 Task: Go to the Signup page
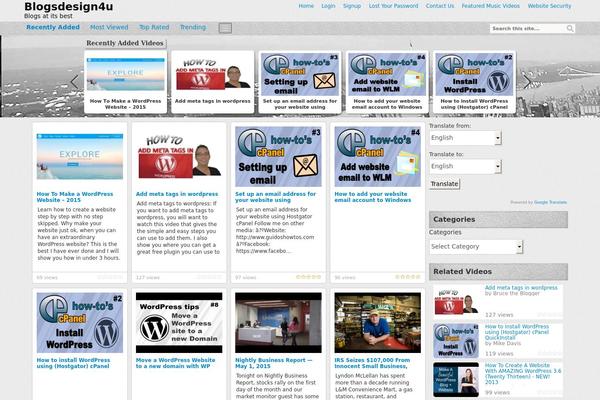pyautogui.click(x=352, y=6)
